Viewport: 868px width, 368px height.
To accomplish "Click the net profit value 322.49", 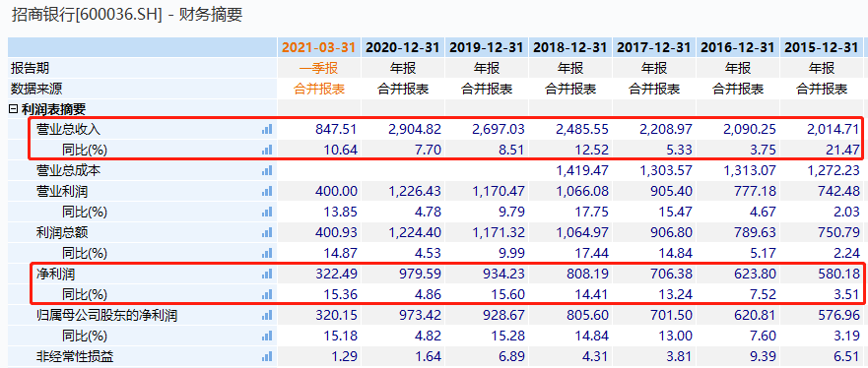I will (336, 275).
